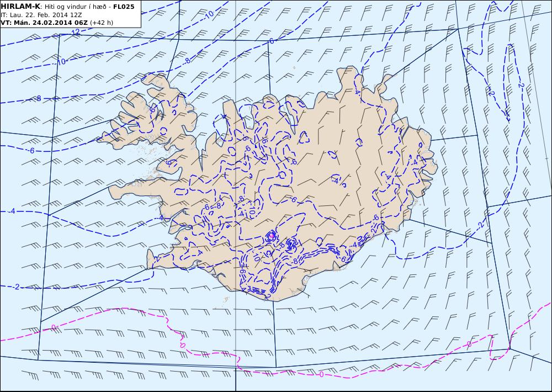This screenshot has height=392, width=552.
Task: Click the pink "0" label on the bottom isotherm
Action: [321, 375]
